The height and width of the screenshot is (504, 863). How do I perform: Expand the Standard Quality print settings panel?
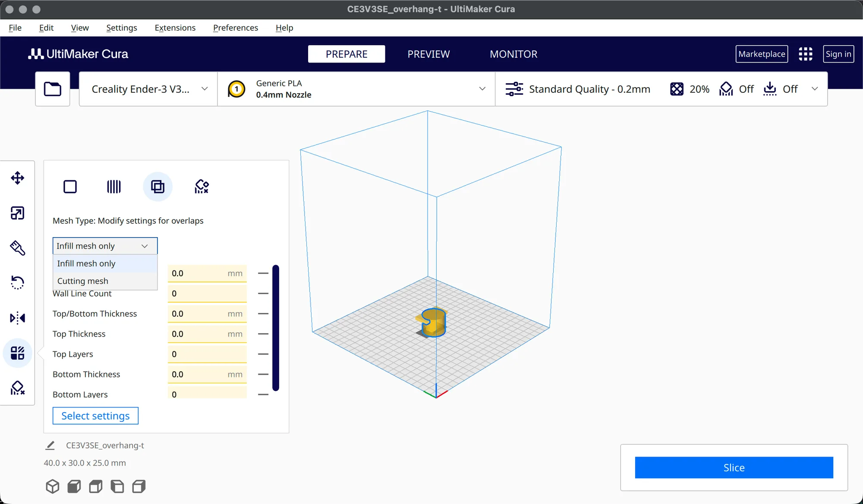click(661, 89)
